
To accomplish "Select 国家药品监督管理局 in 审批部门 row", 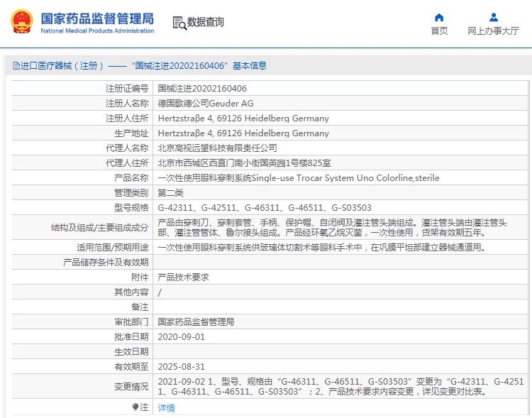I will 196,322.
